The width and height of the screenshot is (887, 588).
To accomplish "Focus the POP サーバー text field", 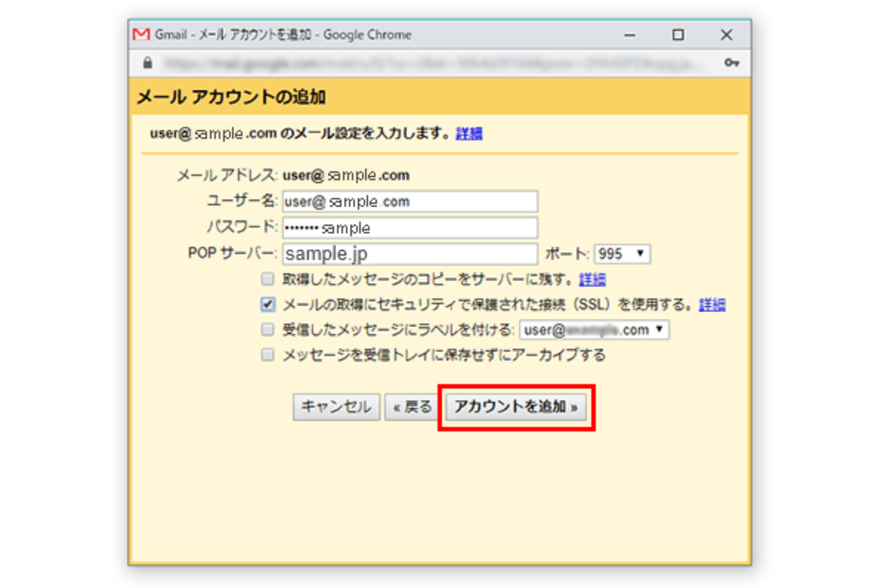I will [409, 254].
